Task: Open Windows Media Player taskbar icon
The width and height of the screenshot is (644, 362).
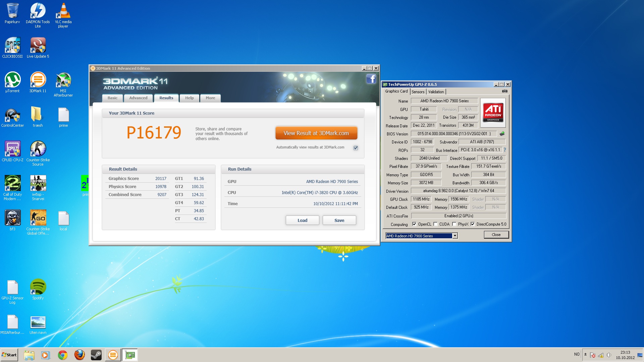Action: click(x=46, y=355)
